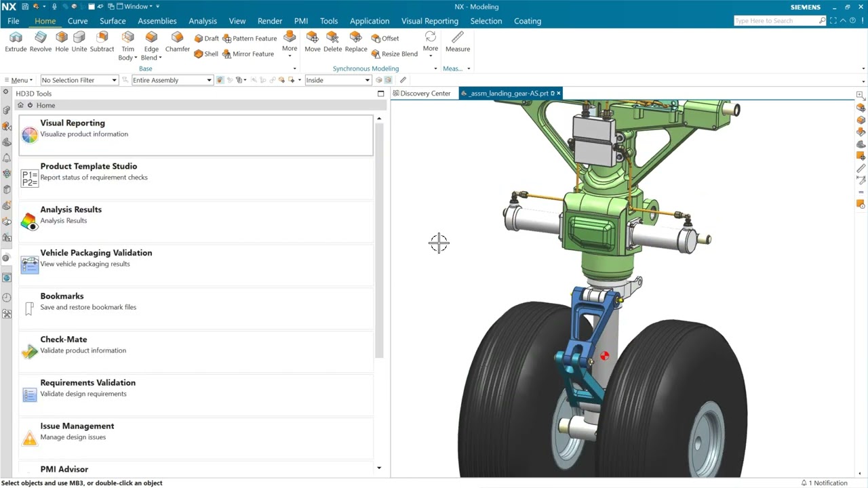This screenshot has height=488, width=868.
Task: Expand the Measure group options arrow
Action: (x=469, y=68)
